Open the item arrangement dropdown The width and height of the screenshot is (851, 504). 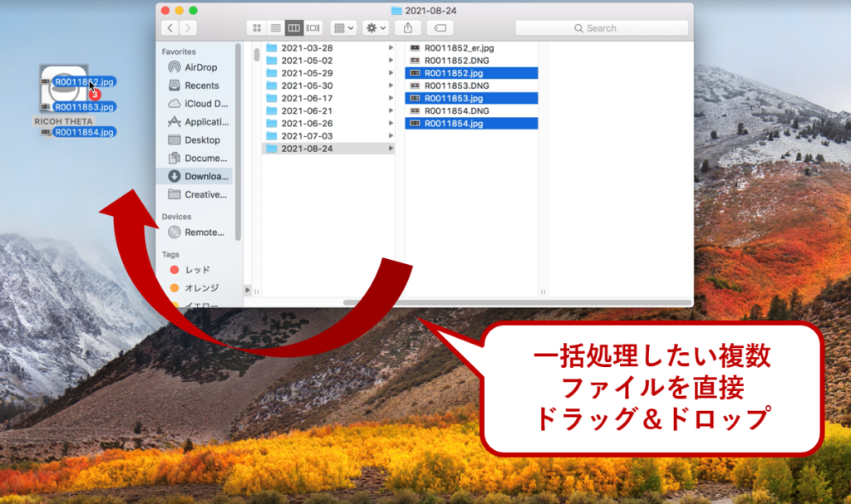pyautogui.click(x=343, y=27)
